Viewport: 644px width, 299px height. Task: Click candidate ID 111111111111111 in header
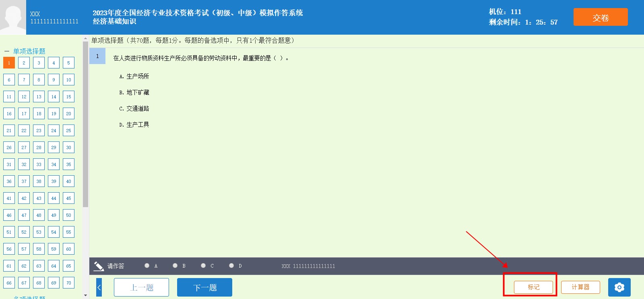point(54,21)
